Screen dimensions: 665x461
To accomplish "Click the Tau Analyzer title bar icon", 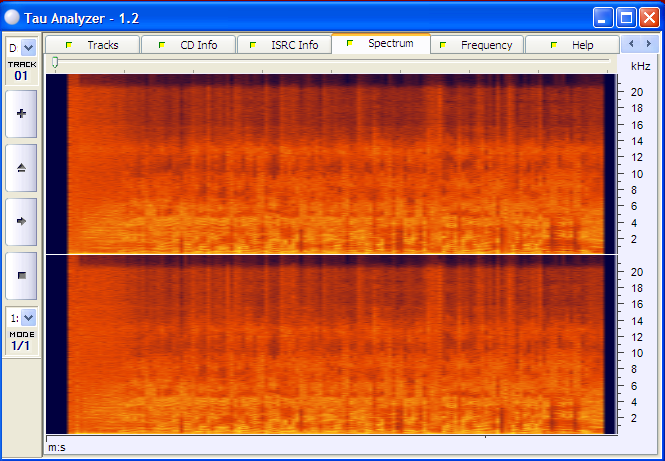I will [13, 17].
